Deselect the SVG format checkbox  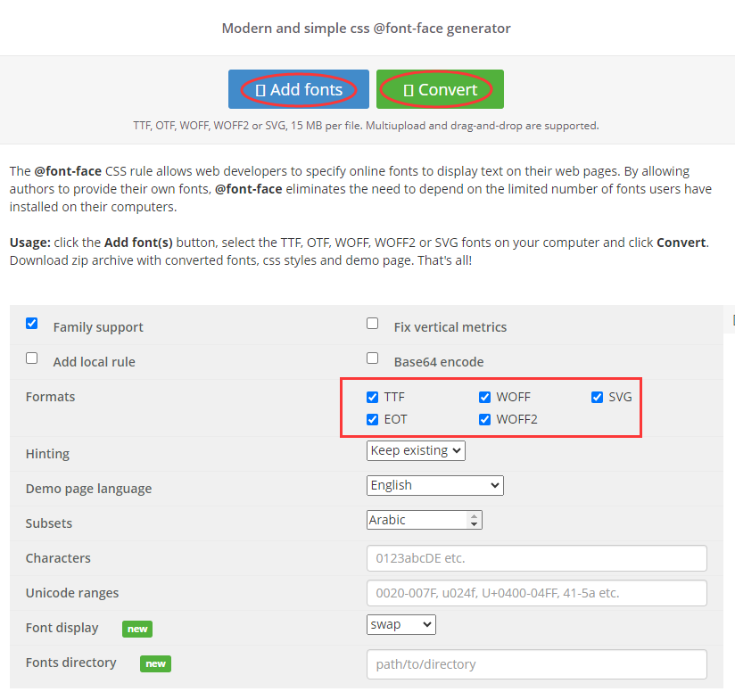[x=598, y=398]
